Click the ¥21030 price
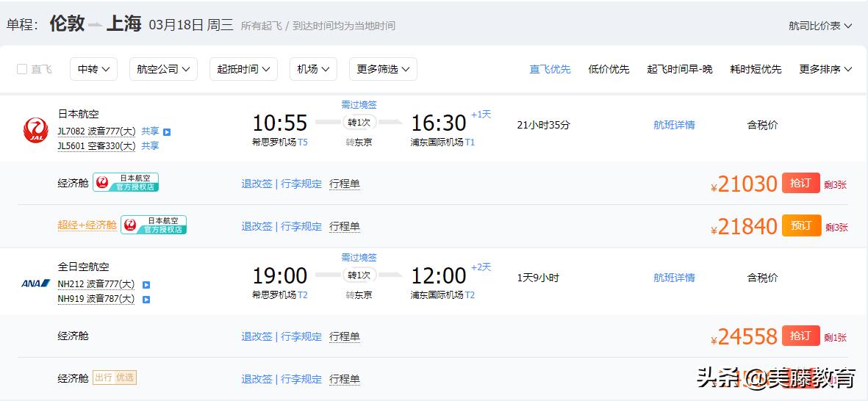 click(744, 184)
